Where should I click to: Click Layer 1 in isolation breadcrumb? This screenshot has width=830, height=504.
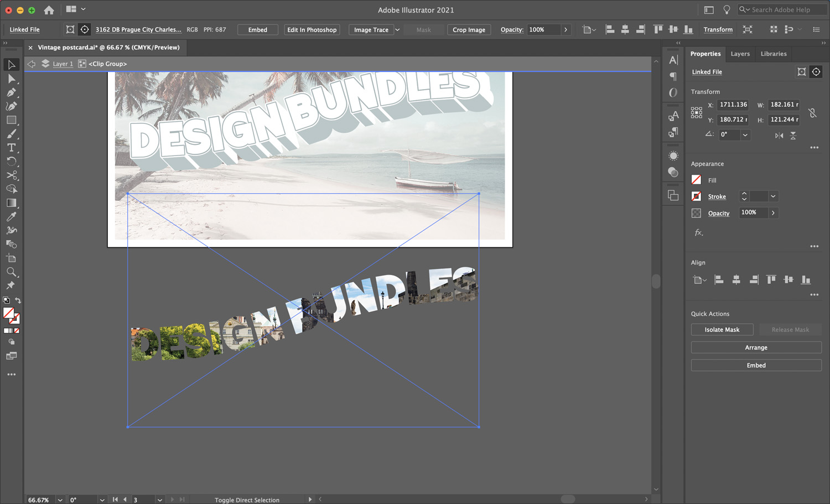[63, 64]
